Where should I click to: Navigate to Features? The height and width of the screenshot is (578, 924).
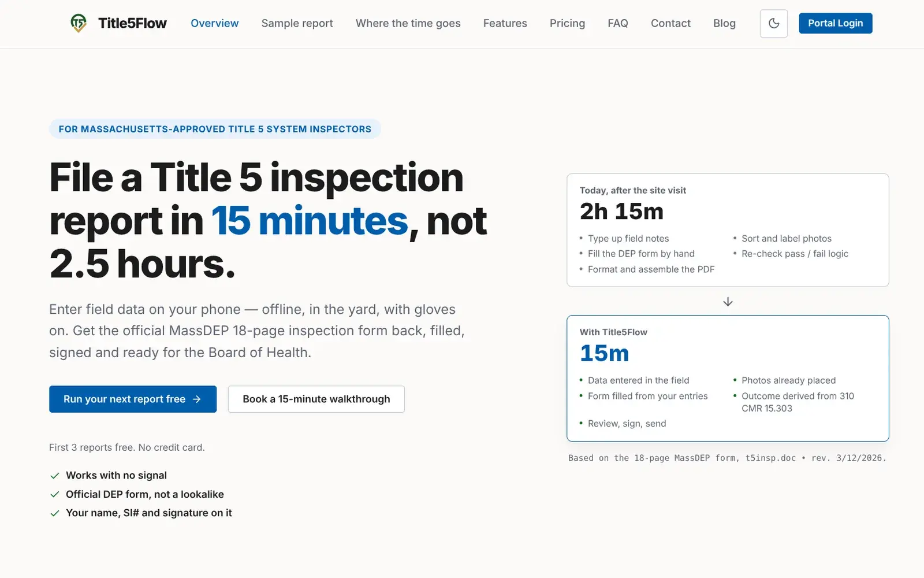coord(505,23)
